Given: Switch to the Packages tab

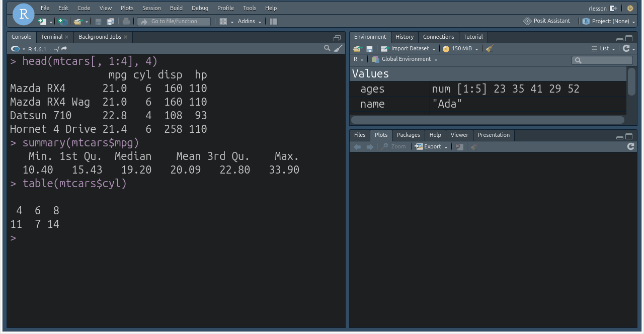Looking at the screenshot, I should (408, 135).
